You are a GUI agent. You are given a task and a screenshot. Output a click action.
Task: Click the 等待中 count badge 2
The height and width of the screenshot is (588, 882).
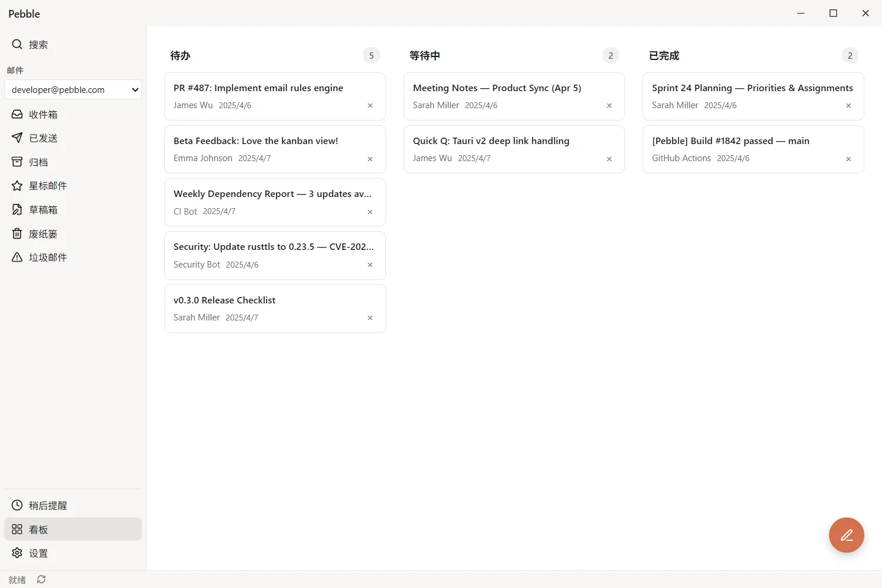point(611,55)
